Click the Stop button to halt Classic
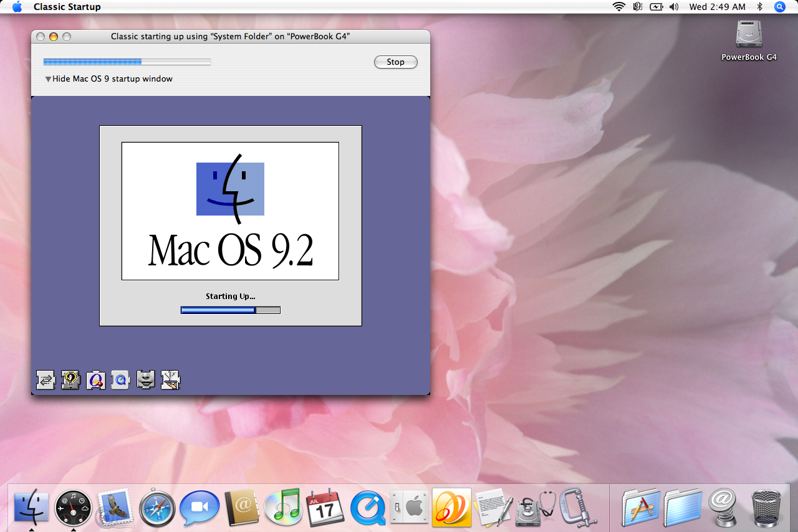The width and height of the screenshot is (798, 532). [x=395, y=62]
